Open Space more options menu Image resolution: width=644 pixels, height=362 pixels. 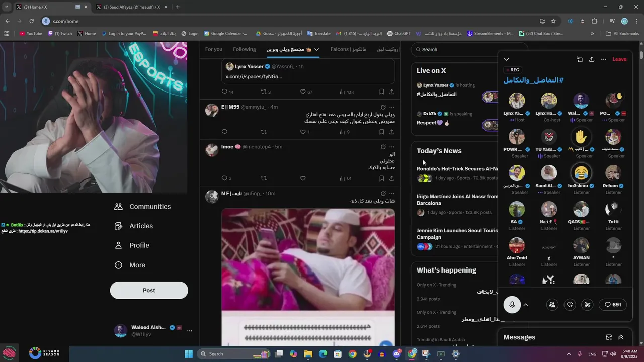[604, 59]
